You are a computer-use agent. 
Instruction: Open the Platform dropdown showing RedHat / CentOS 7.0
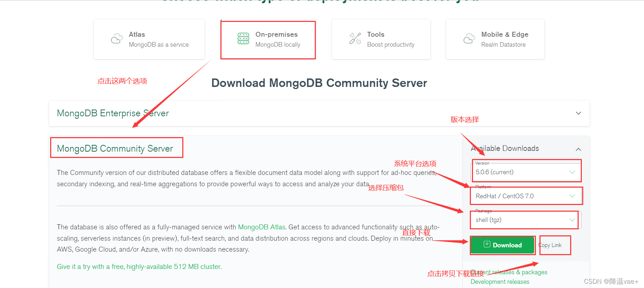coord(526,196)
